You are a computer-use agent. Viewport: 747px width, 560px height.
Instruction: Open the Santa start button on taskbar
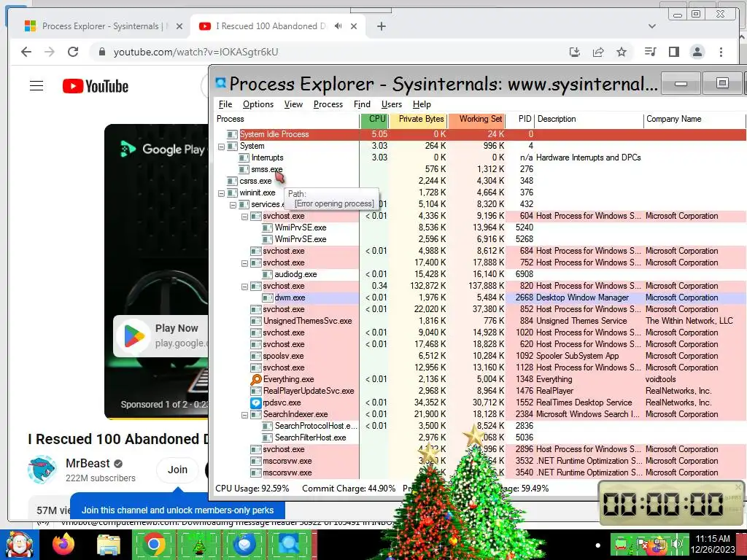(x=20, y=545)
